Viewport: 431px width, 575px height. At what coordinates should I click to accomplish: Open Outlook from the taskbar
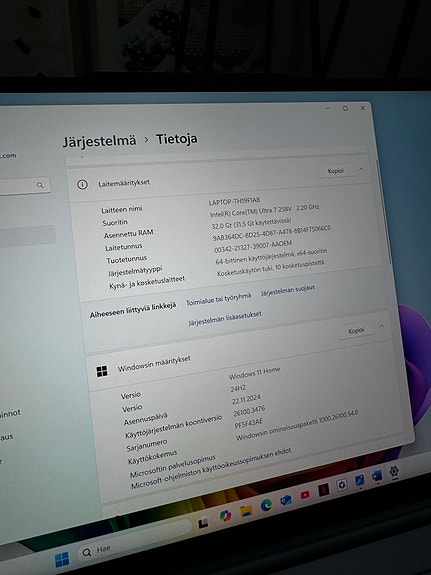click(x=286, y=500)
